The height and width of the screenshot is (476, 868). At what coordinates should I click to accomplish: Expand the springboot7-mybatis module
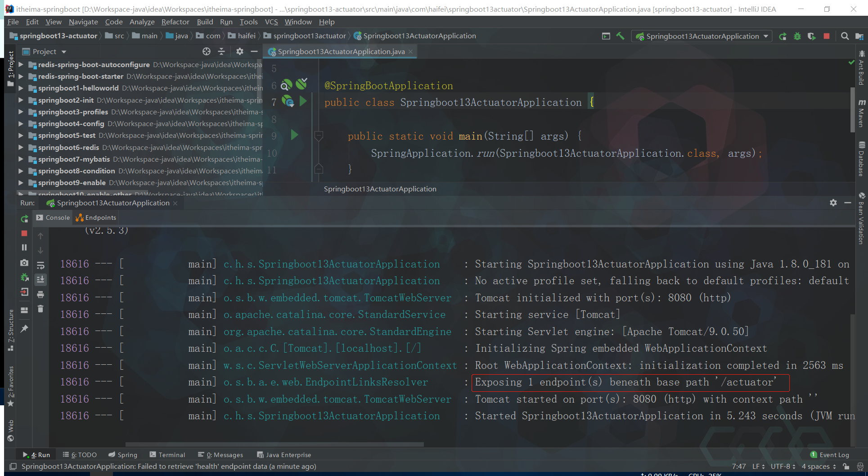(x=21, y=159)
